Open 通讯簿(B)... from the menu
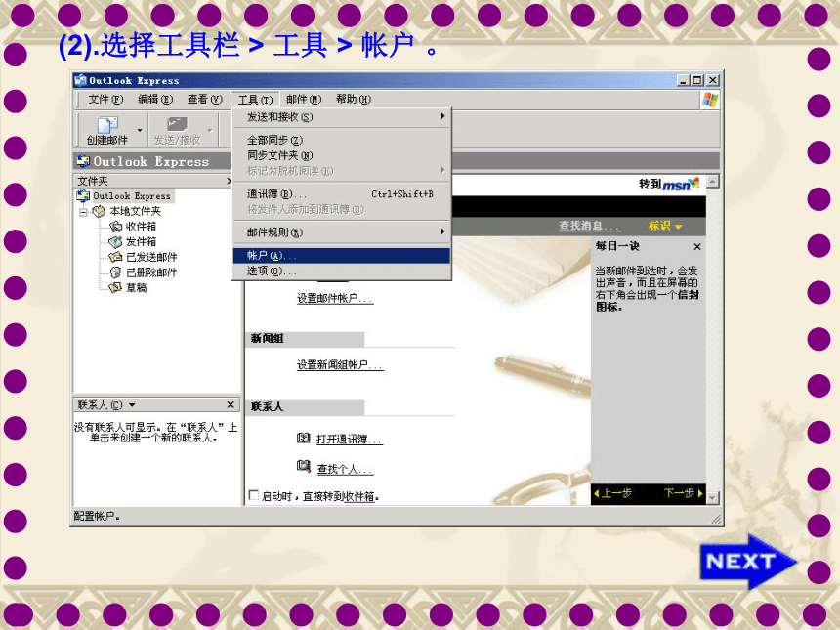Viewport: 840px width, 630px height. point(341,194)
